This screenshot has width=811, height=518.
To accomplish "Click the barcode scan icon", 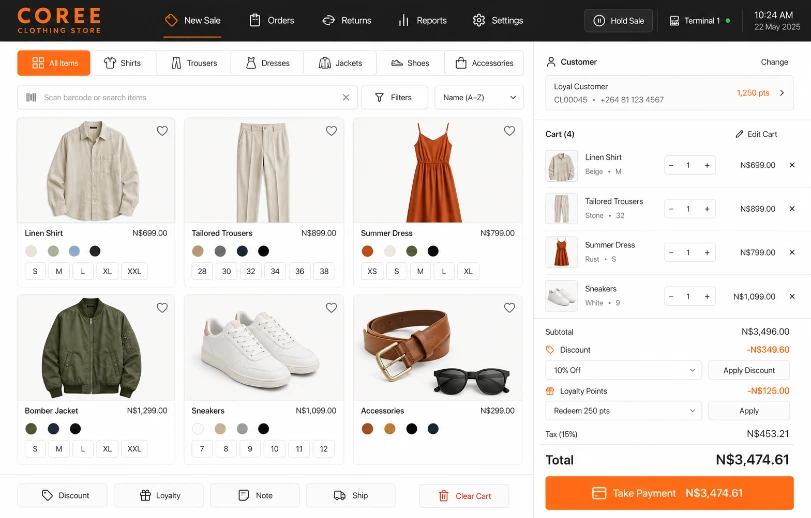I will pos(31,97).
